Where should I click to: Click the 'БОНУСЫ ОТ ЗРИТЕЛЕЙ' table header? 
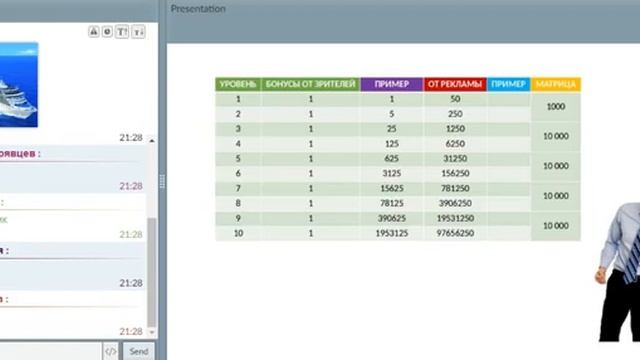click(x=310, y=84)
